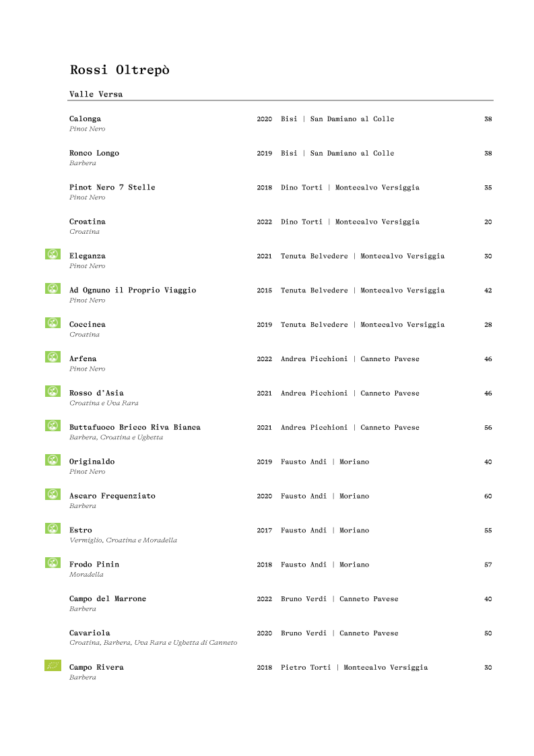Viewport: 534px width, 756px height.
Task: Click the sprout icon beside Frodo Pinin
Action: click(53, 563)
